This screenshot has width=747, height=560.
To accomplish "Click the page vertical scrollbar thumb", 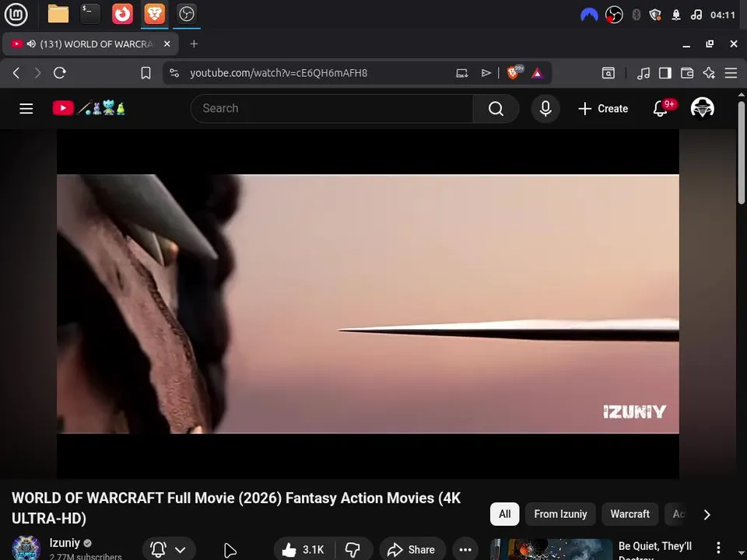I will point(742,152).
